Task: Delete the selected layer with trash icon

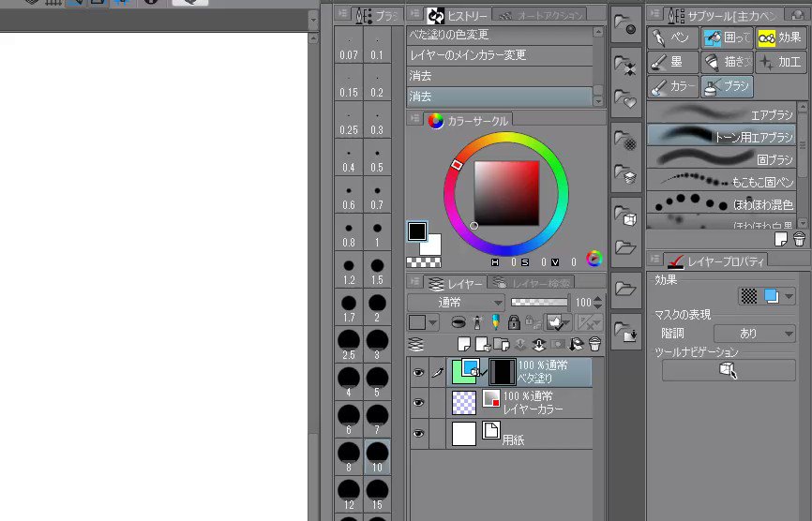Action: [595, 344]
